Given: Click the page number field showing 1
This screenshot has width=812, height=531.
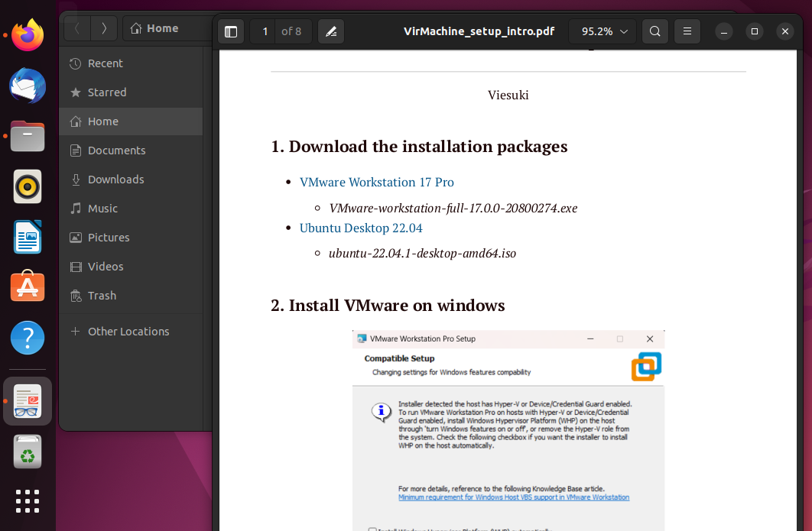Looking at the screenshot, I should tap(265, 31).
